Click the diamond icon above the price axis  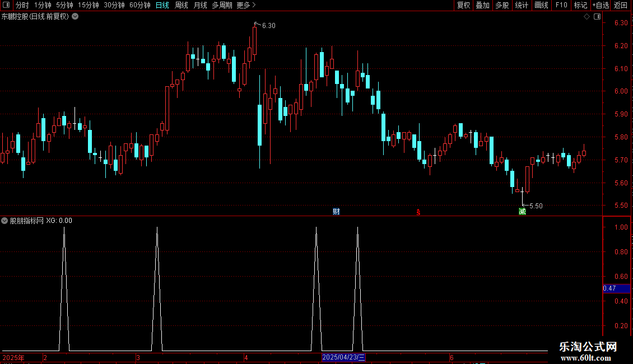[587, 17]
